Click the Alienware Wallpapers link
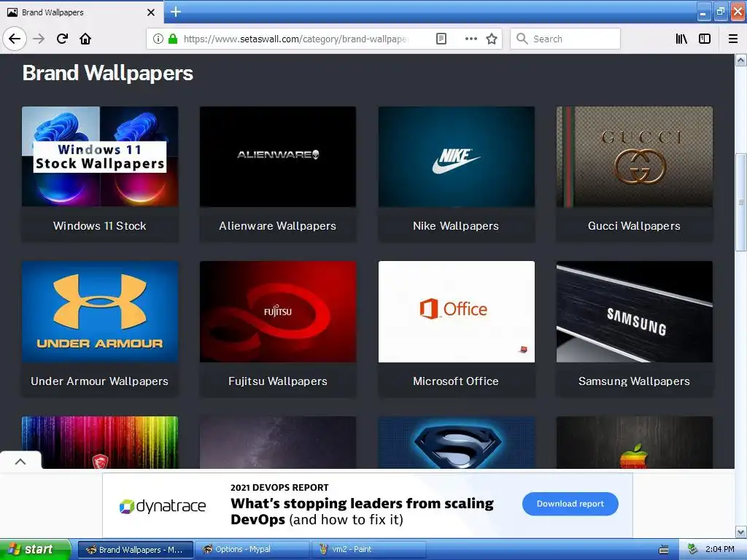The height and width of the screenshot is (560, 747). [x=278, y=226]
